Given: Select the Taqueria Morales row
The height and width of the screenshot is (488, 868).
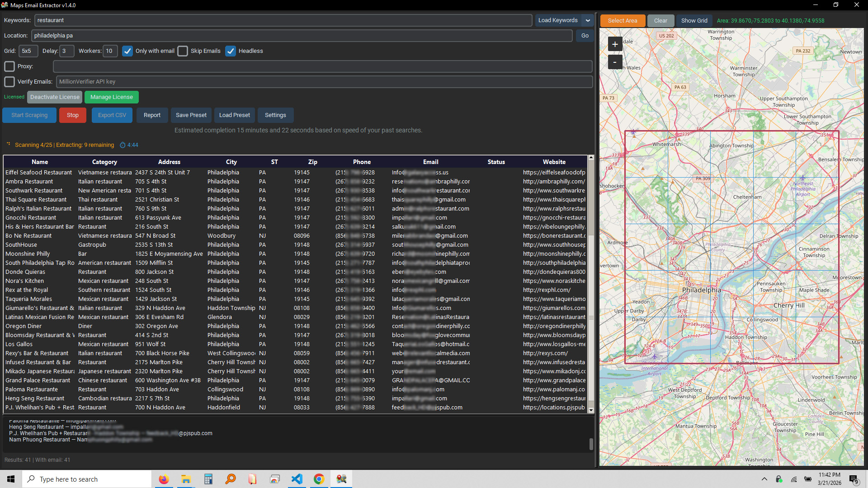Looking at the screenshot, I should click(x=296, y=299).
